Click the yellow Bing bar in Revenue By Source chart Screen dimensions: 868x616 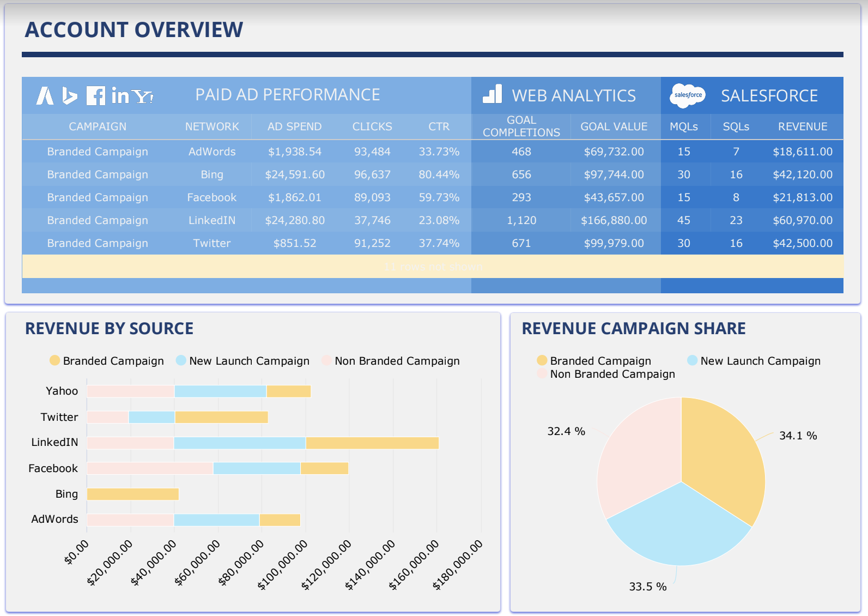[133, 494]
